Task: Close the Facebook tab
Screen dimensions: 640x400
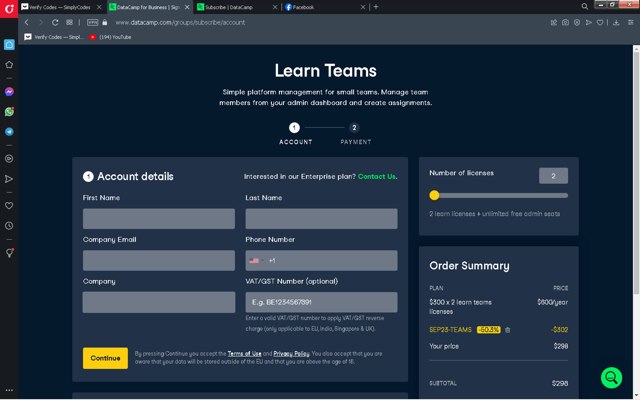Action: coord(363,7)
